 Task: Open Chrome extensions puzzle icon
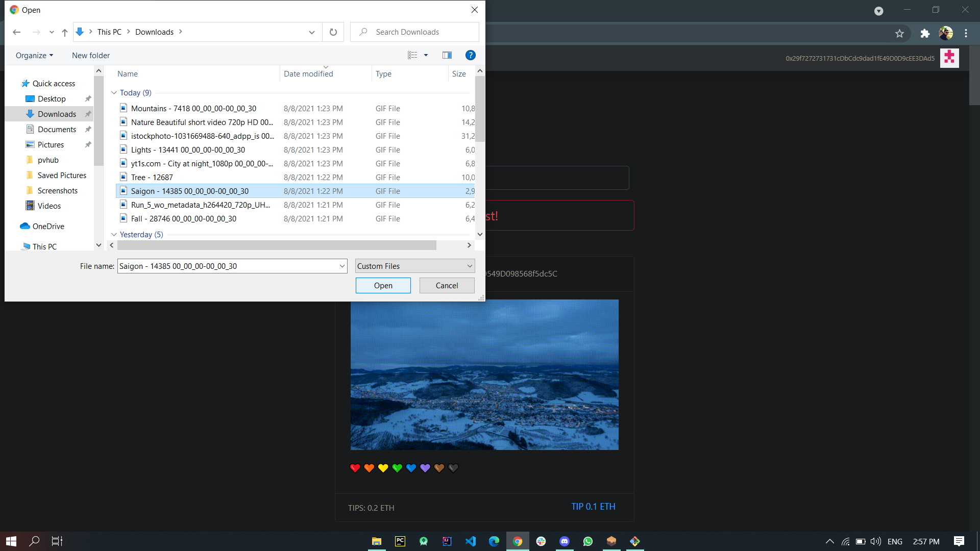coord(925,34)
